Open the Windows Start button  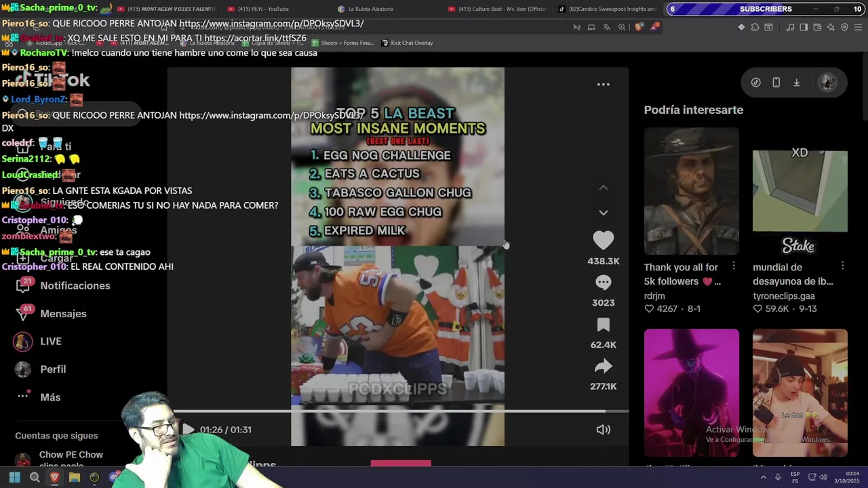click(14, 477)
